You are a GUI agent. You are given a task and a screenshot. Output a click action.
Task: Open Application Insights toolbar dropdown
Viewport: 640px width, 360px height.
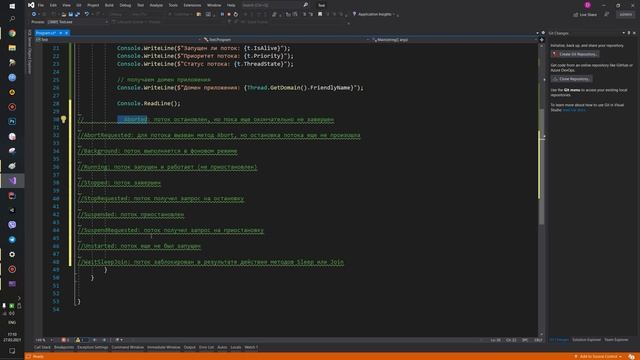tap(375, 14)
